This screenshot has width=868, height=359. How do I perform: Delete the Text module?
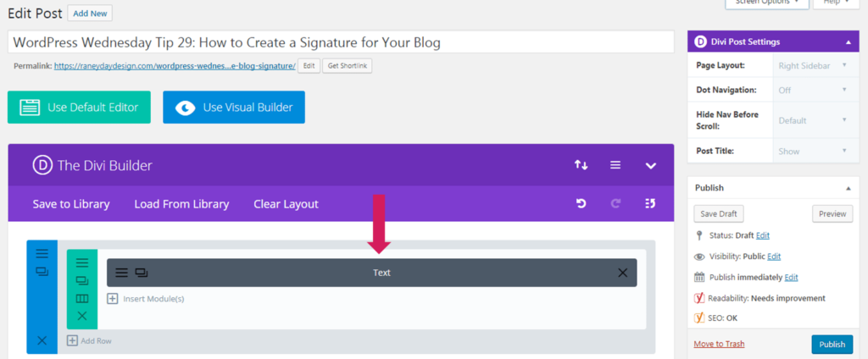coord(623,273)
